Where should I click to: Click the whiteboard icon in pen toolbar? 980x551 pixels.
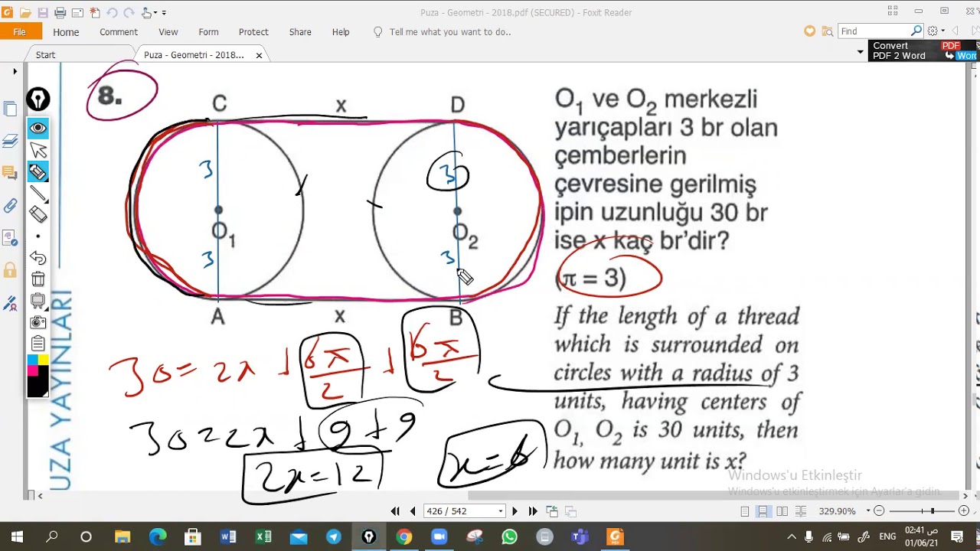point(38,301)
